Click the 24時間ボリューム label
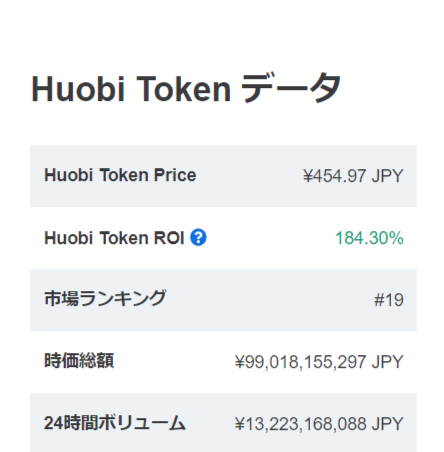 point(115,423)
